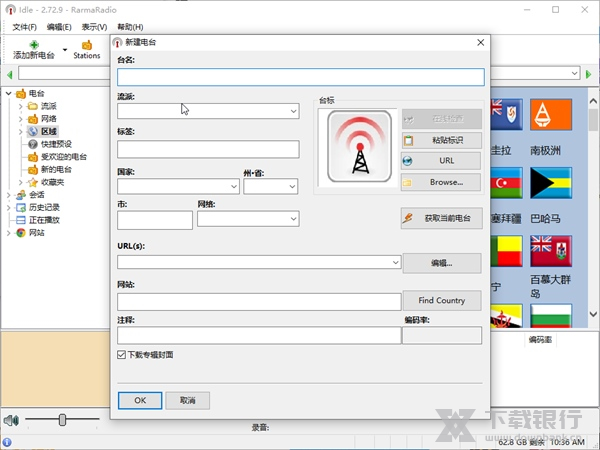This screenshot has height=450, width=600.
Task: Click the 添加新电台 add station icon
Action: [34, 45]
